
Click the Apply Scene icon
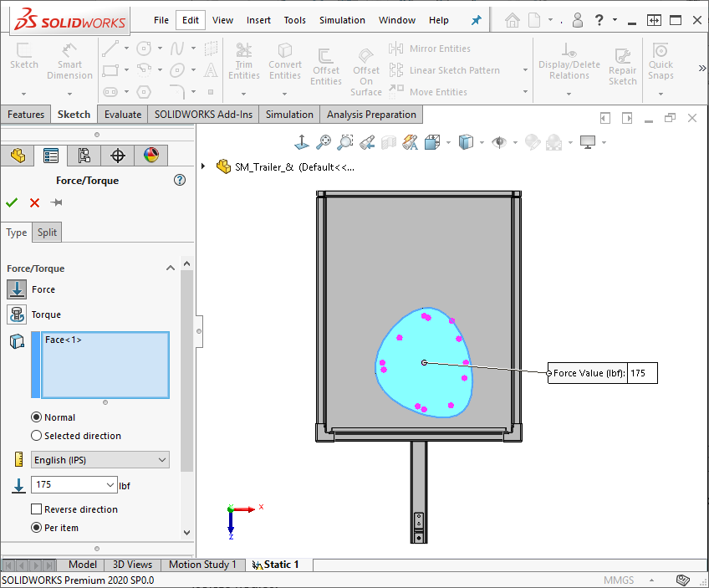pyautogui.click(x=553, y=142)
